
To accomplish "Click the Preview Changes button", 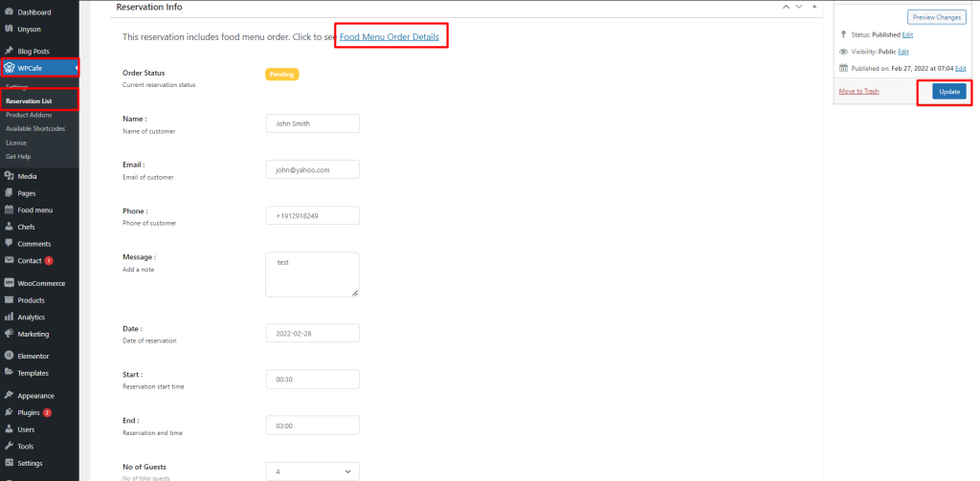I will 936,17.
